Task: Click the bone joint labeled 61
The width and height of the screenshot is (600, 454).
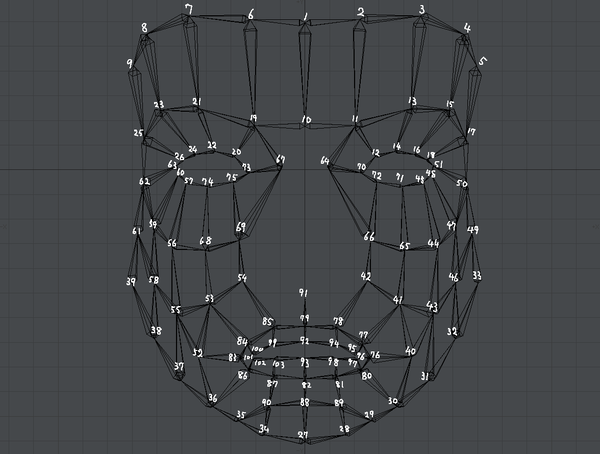Action: click(137, 231)
